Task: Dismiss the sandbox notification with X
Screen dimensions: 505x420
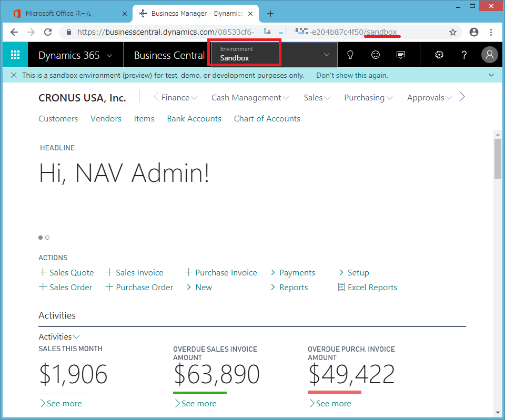Action: 14,75
